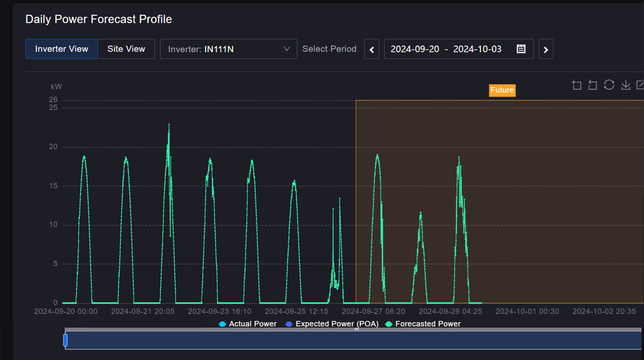Advance to the next period with right arrow
644x360 pixels.
pos(546,49)
